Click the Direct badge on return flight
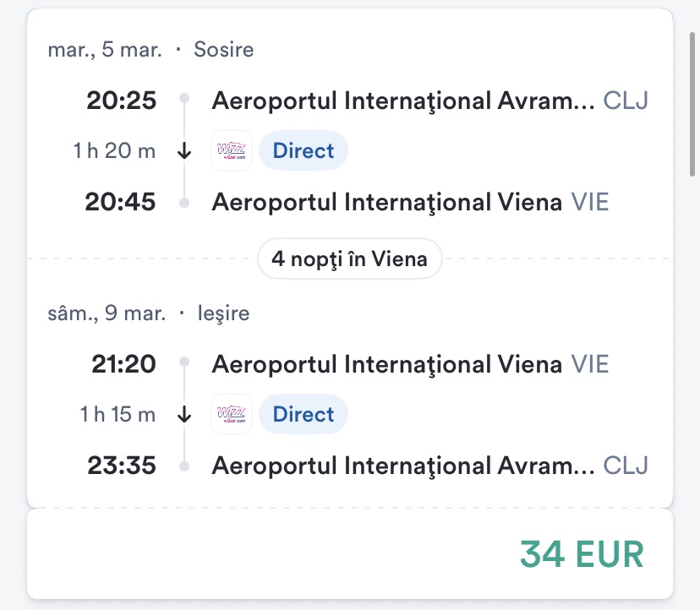The width and height of the screenshot is (700, 610). click(304, 415)
